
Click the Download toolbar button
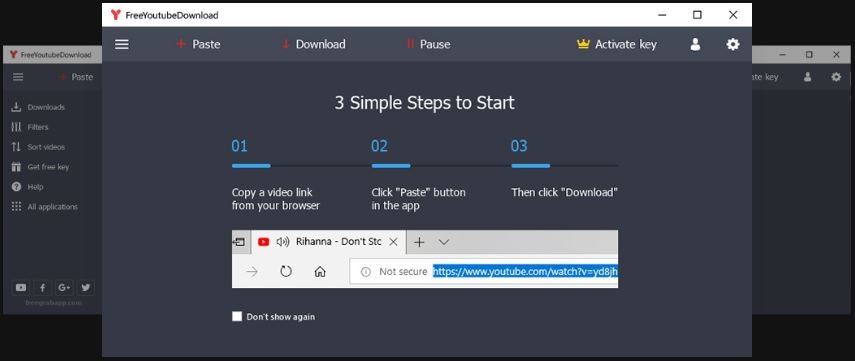[x=314, y=44]
